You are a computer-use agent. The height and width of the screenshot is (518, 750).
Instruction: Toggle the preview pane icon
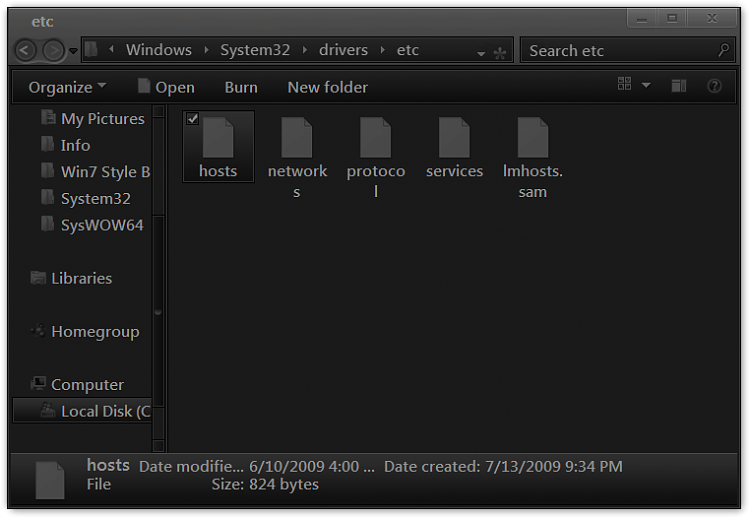(679, 86)
